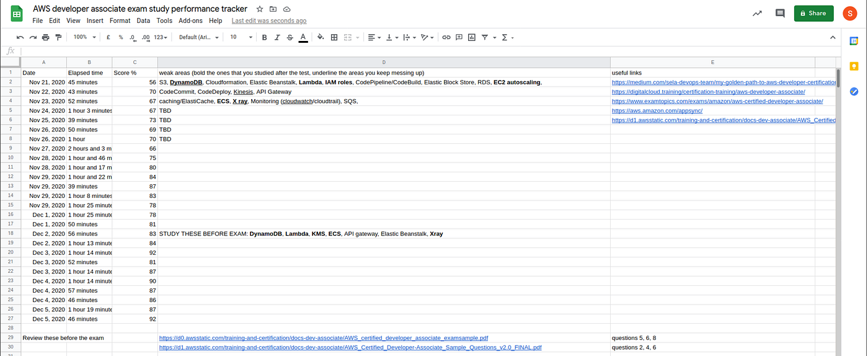Image resolution: width=868 pixels, height=356 pixels.
Task: Star the spreadsheet document
Action: 260,9
